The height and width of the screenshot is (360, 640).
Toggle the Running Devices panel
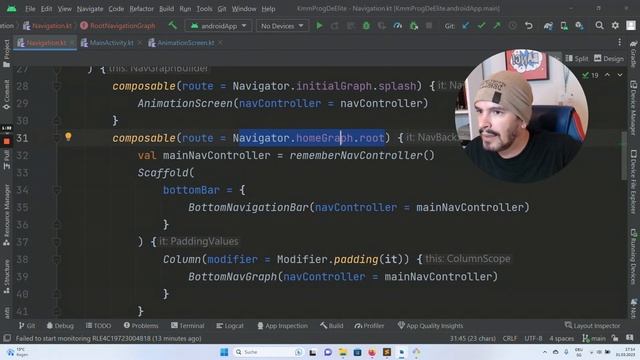(633, 257)
